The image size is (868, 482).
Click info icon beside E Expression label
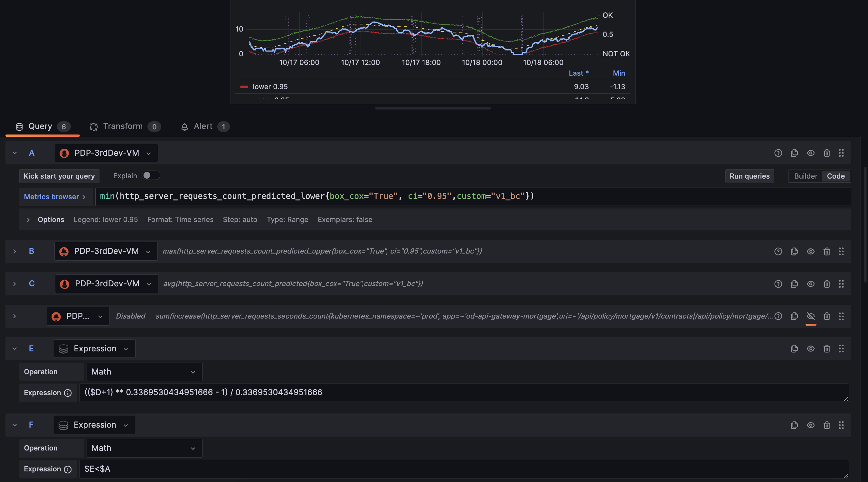(x=68, y=393)
